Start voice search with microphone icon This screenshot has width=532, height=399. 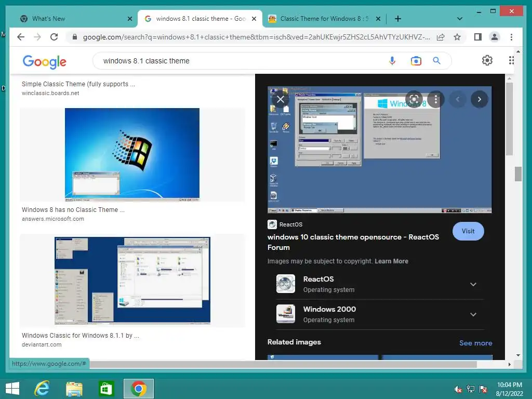click(392, 61)
